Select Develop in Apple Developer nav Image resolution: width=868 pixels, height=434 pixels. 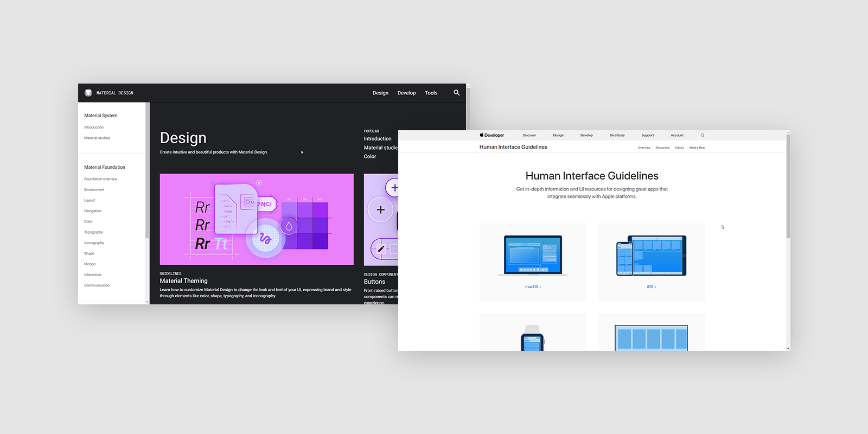tap(586, 135)
